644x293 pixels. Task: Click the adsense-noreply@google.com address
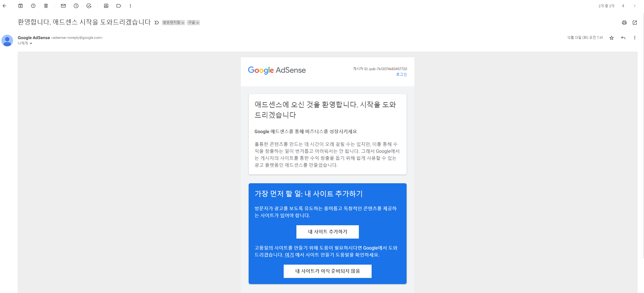(77, 38)
